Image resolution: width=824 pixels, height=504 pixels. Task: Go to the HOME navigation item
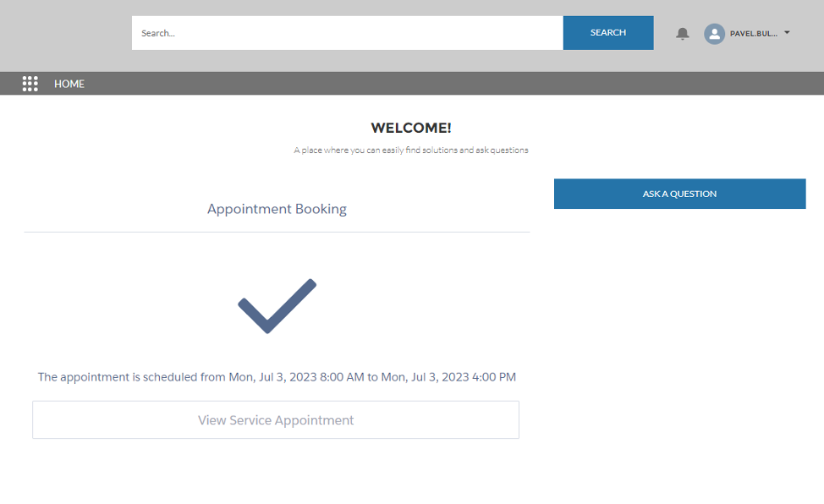coord(69,84)
